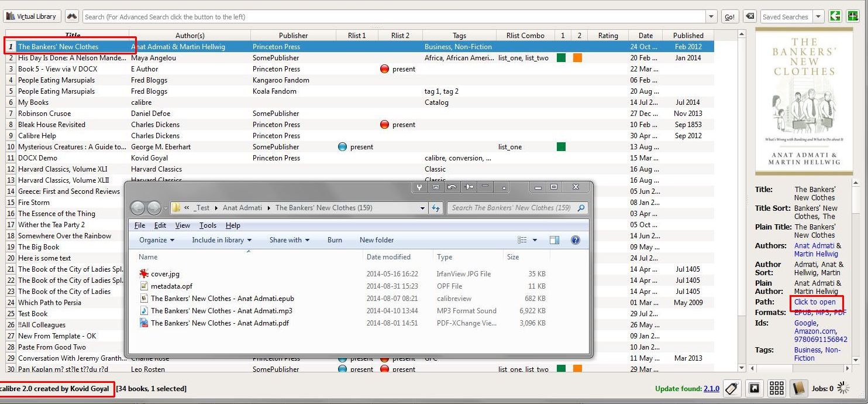
Task: Click the Burn toolbar button
Action: click(335, 240)
